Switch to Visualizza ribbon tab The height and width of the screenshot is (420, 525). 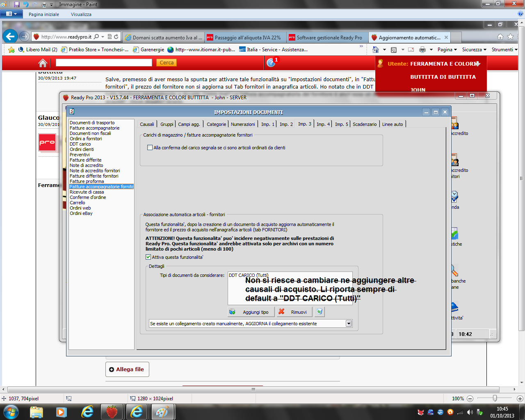point(81,14)
